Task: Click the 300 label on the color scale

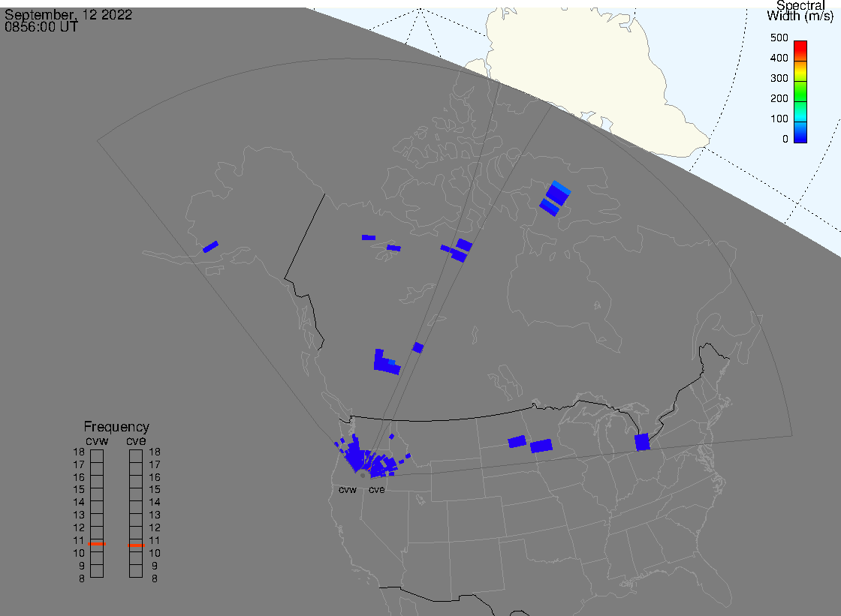Action: [779, 78]
